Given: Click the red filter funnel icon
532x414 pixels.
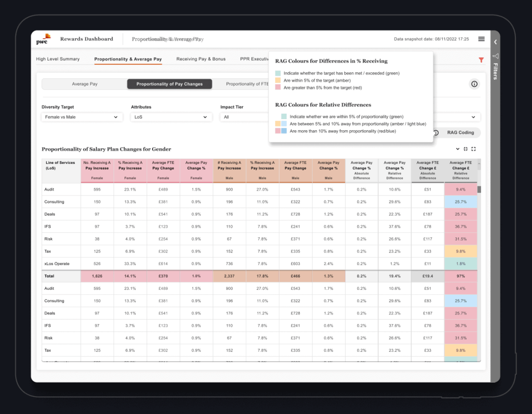Looking at the screenshot, I should 481,60.
